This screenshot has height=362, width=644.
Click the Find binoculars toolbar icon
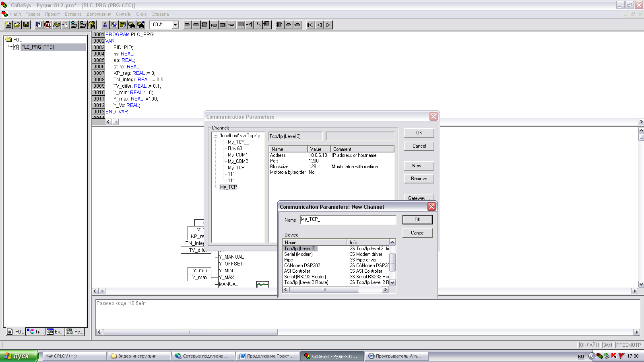click(x=132, y=25)
